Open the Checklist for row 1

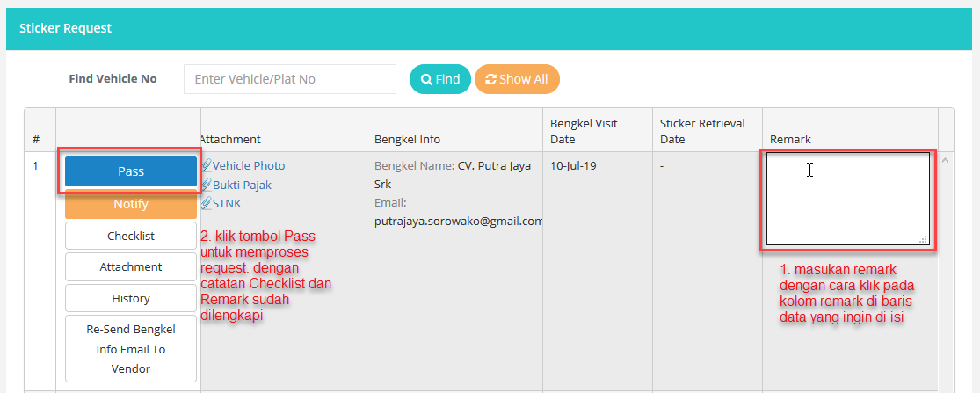(x=131, y=236)
